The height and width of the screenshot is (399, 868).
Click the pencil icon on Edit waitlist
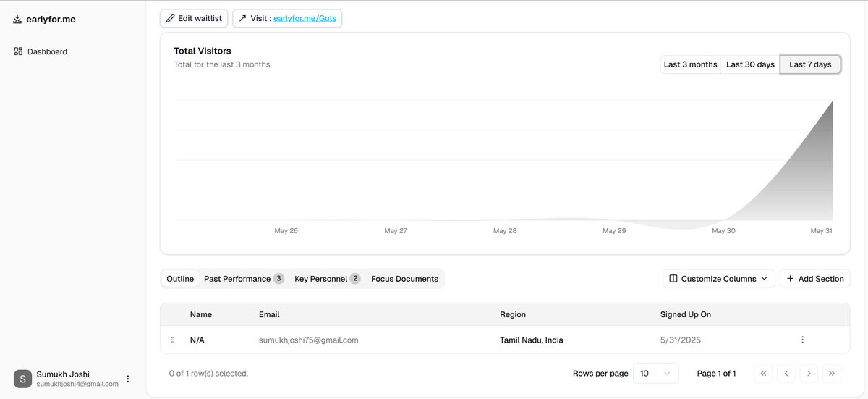click(171, 18)
